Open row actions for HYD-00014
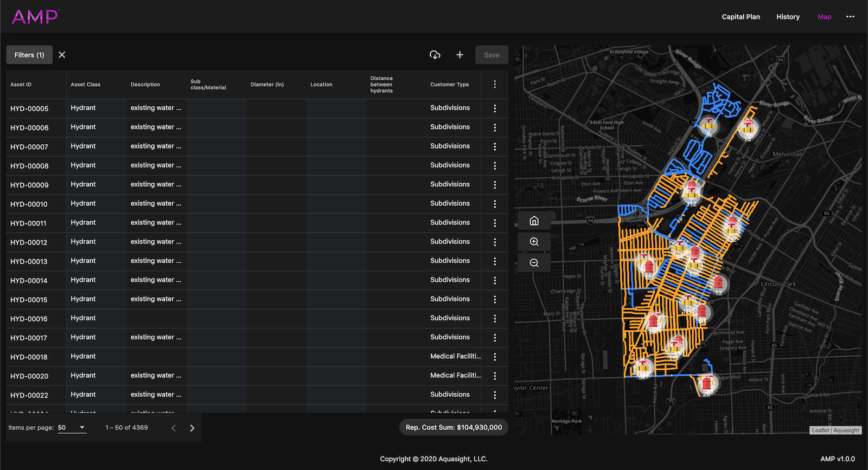The height and width of the screenshot is (470, 868). pos(495,280)
